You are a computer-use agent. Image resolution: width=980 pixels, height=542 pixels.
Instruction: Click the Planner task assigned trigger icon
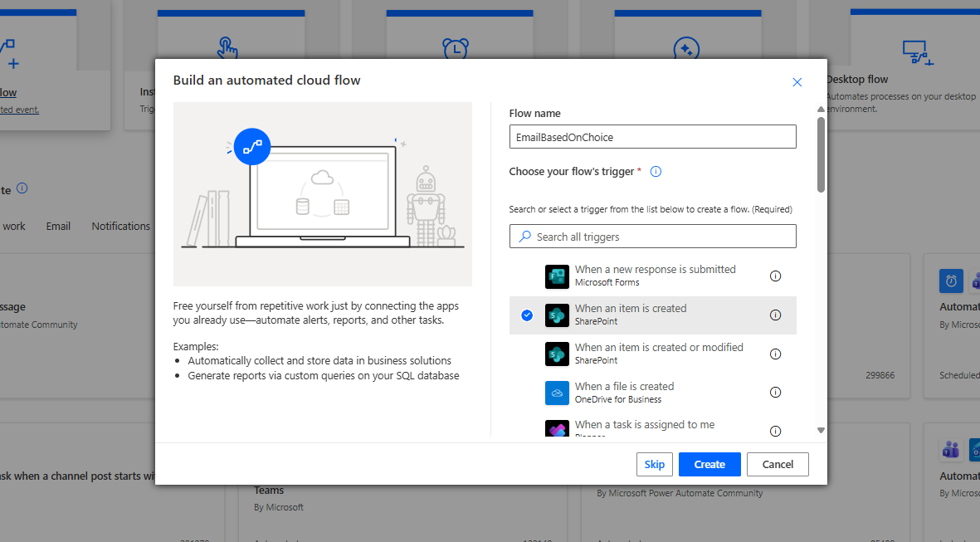click(557, 428)
